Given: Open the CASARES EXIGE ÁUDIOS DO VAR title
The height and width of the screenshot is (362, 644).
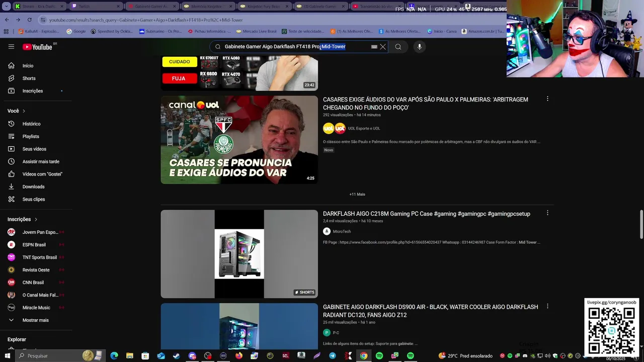Looking at the screenshot, I should (426, 104).
